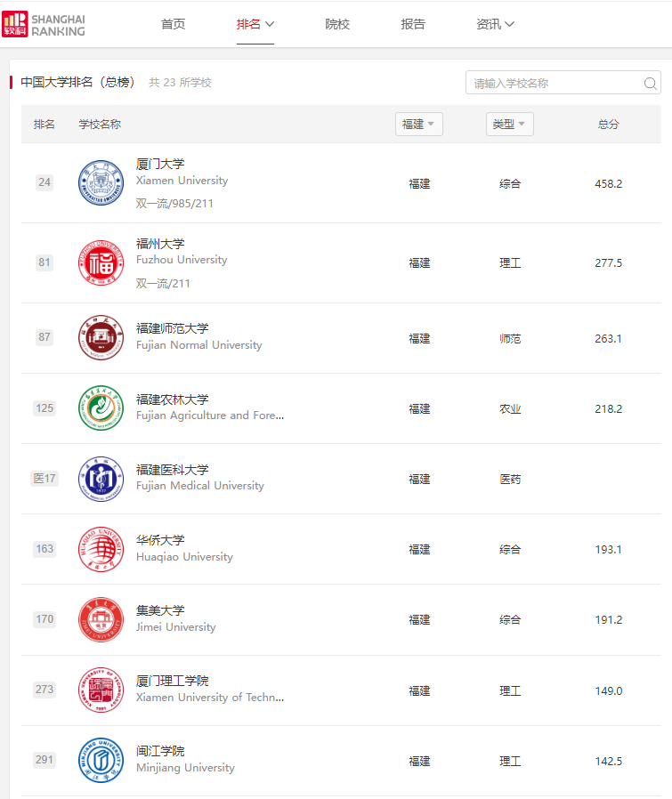Click the search magnifier icon
Viewport: 672px width, 799px height.
pyautogui.click(x=651, y=84)
